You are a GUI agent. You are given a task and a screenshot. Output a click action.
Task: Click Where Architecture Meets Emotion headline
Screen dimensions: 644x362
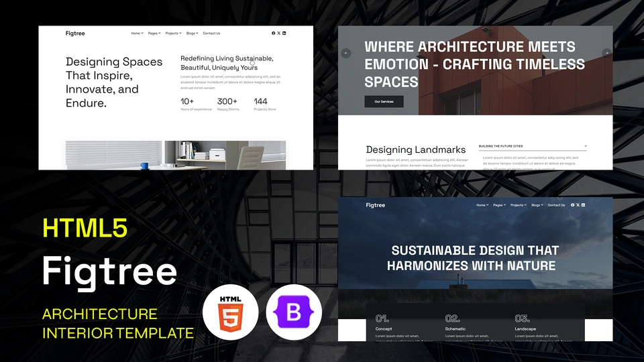coord(474,64)
